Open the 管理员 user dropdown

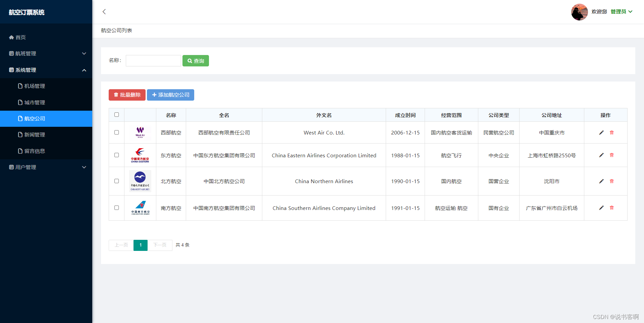point(621,12)
